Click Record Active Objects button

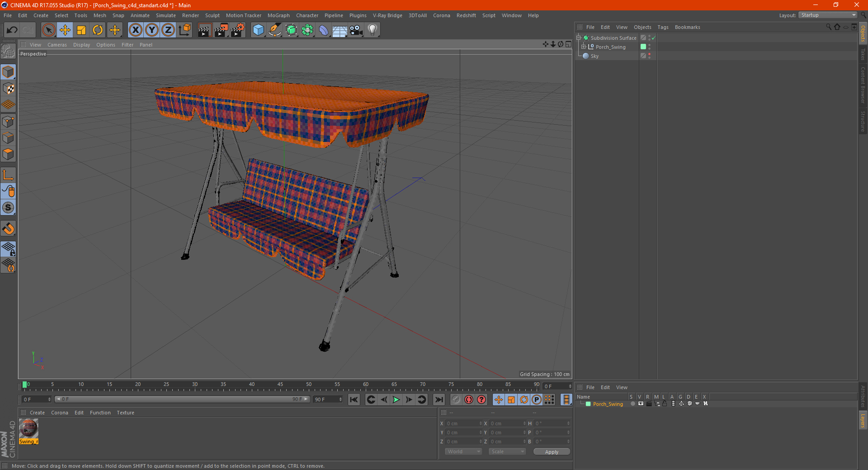click(456, 399)
